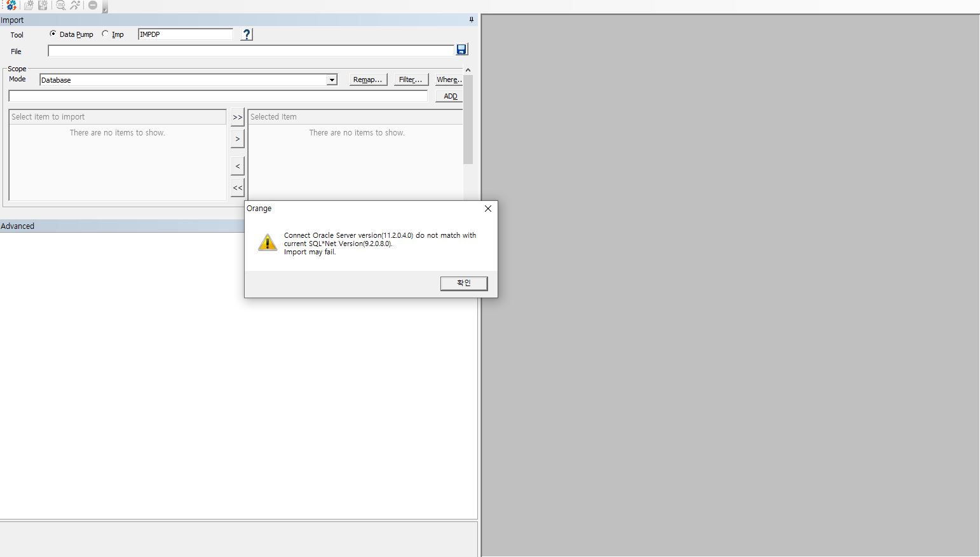Image resolution: width=980 pixels, height=557 pixels.
Task: Click into the File path input field
Action: click(250, 51)
